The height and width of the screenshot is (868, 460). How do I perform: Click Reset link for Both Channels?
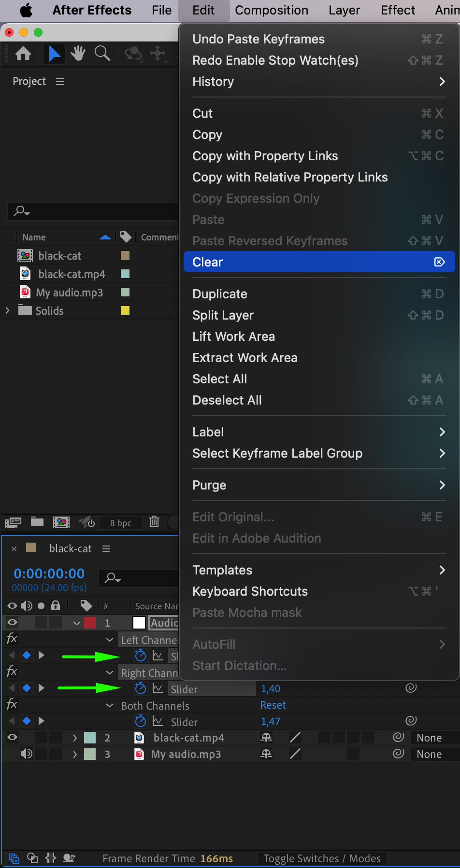pos(273,705)
